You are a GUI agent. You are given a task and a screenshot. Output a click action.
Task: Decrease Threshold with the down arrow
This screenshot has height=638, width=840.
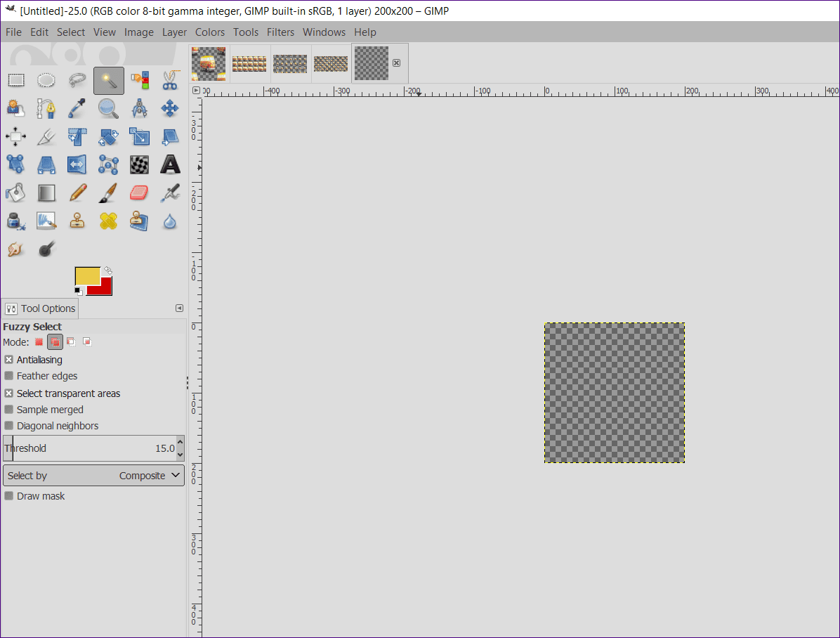click(x=180, y=455)
